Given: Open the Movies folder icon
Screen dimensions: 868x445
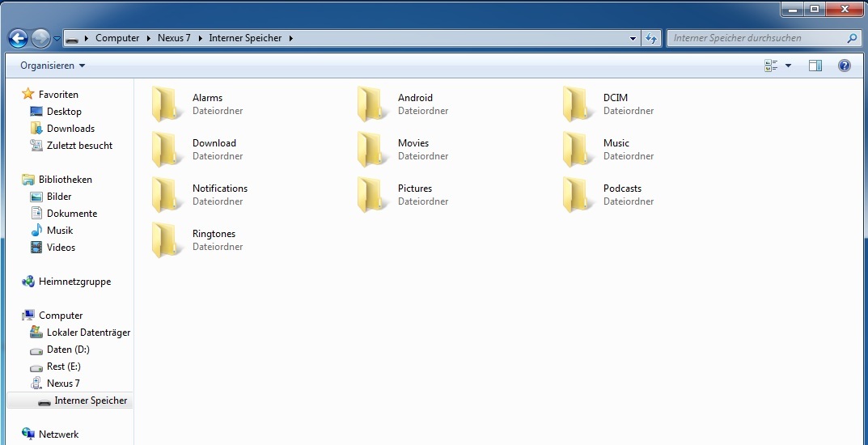Looking at the screenshot, I should pyautogui.click(x=373, y=150).
